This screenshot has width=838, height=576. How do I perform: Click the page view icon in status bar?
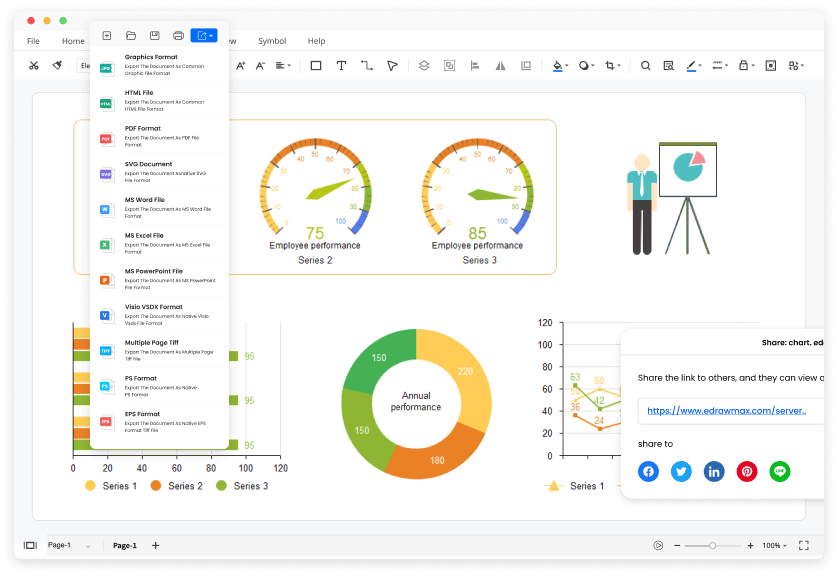30,546
